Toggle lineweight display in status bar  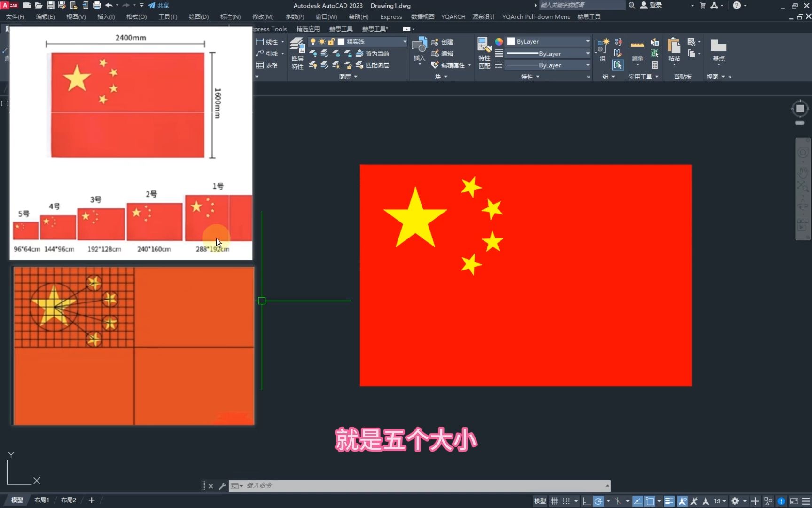[x=669, y=501]
